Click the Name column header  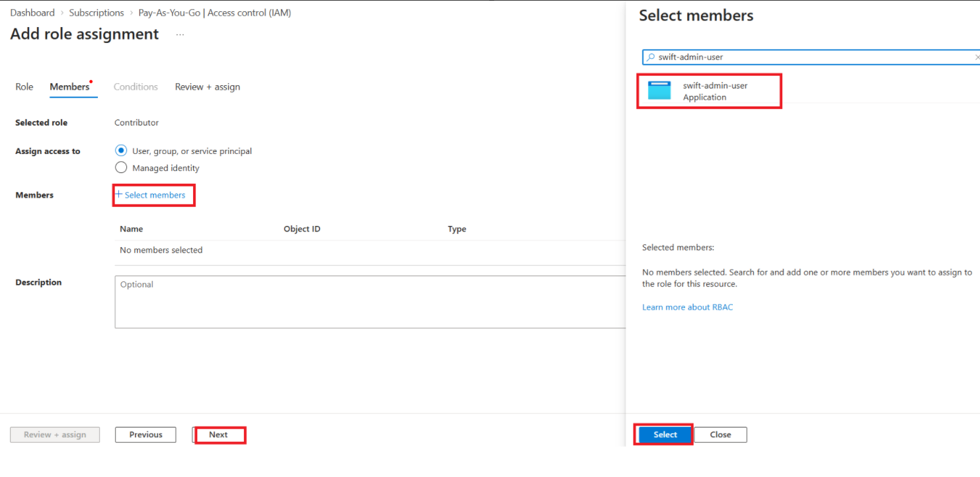coord(131,229)
